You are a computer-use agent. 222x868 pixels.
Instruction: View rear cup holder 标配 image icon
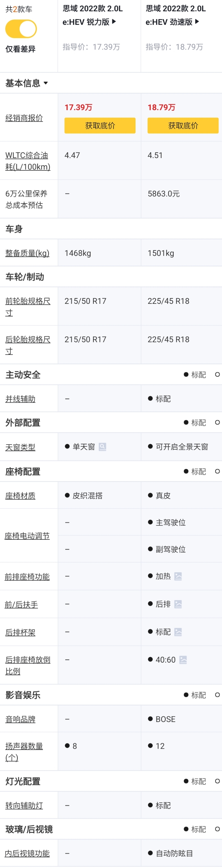click(x=178, y=632)
